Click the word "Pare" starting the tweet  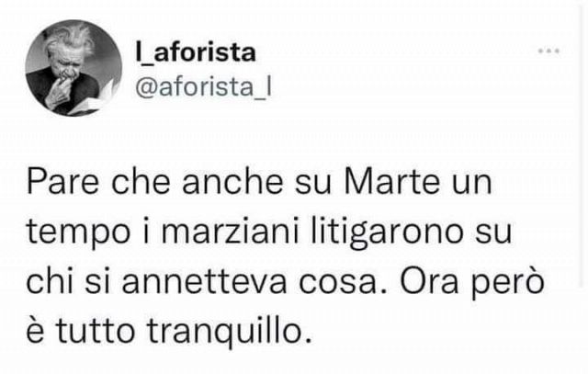coord(63,182)
